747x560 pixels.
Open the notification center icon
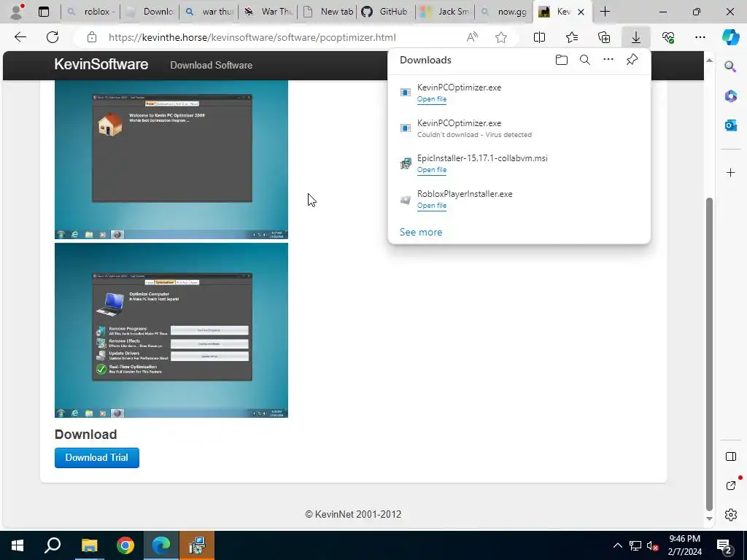click(724, 545)
